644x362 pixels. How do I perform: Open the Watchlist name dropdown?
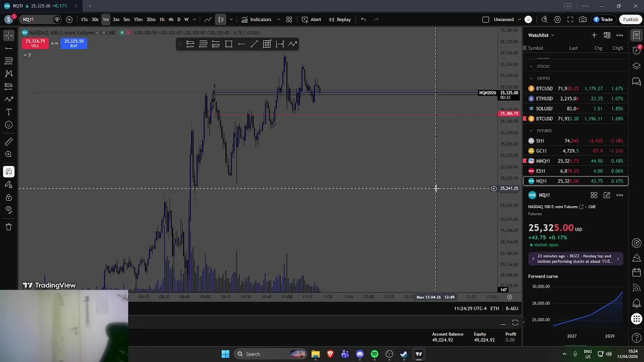(541, 35)
